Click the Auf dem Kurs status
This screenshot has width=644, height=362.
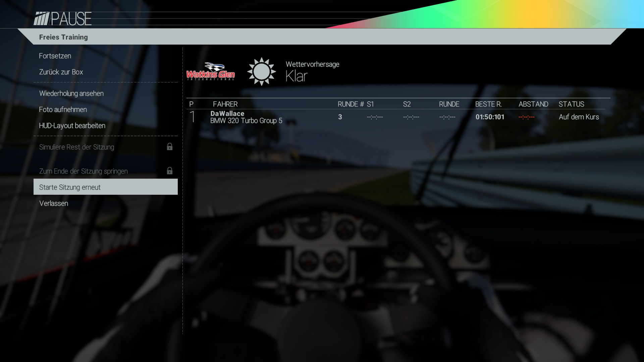click(x=579, y=117)
